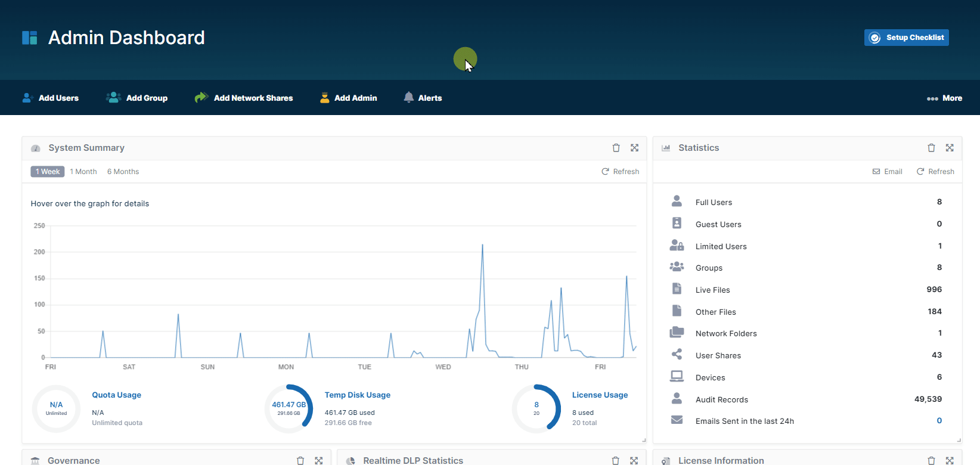
Task: Delete the System Summary widget
Action: tap(616, 148)
